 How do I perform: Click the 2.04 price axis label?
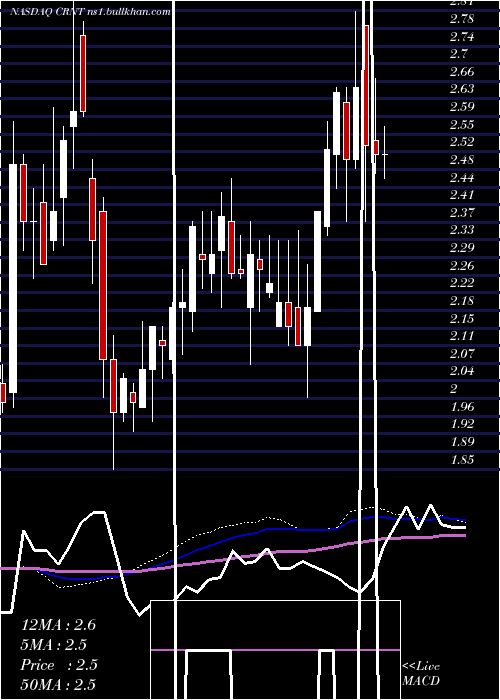click(x=462, y=371)
